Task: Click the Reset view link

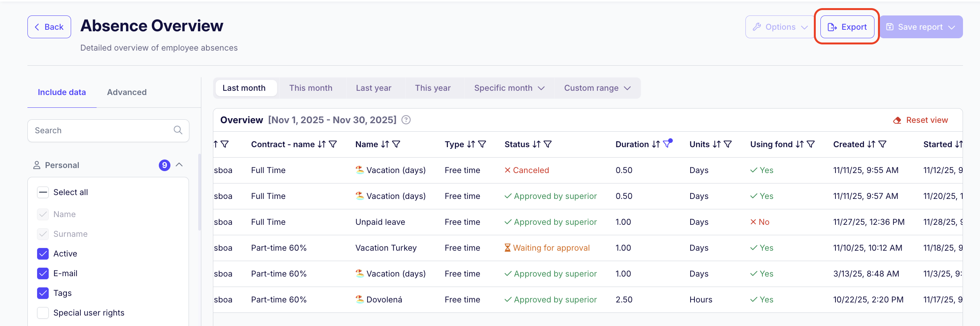Action: pos(920,120)
